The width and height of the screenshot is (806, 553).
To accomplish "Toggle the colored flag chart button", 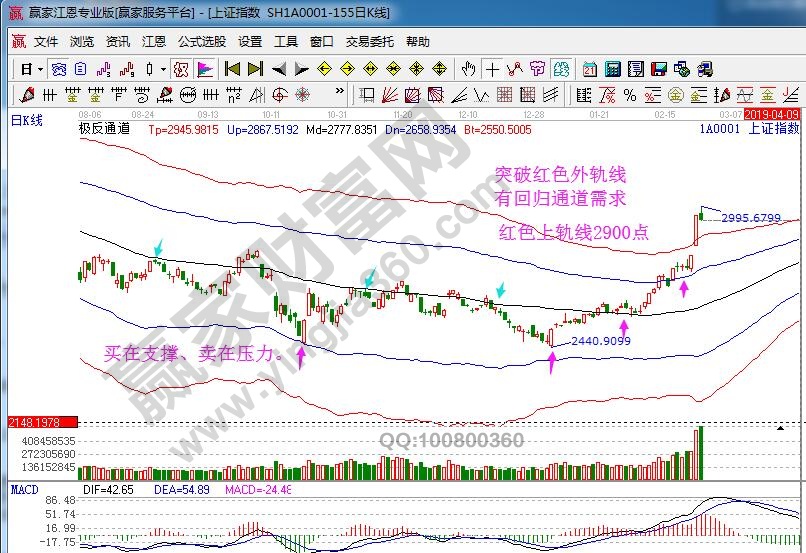I will pos(205,69).
